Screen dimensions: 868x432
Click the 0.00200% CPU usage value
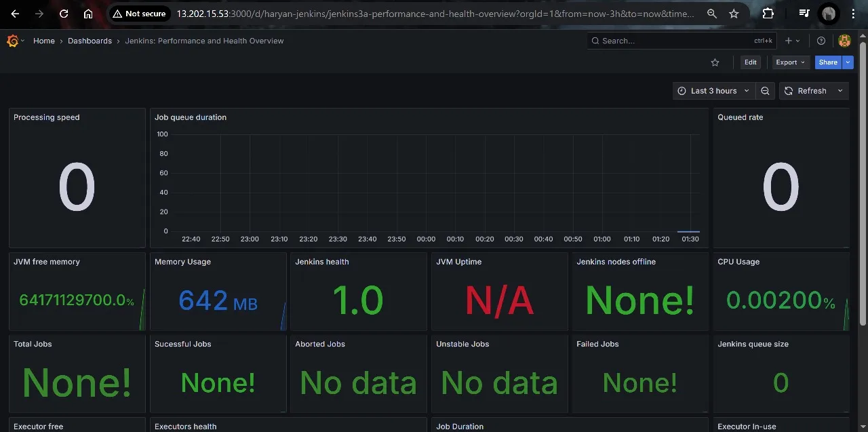pos(781,300)
